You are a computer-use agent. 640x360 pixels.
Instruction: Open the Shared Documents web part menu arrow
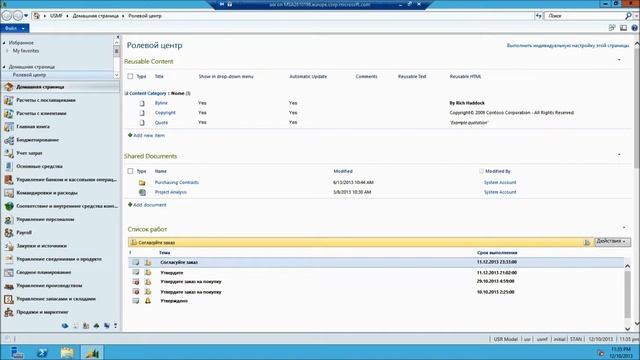[x=619, y=155]
